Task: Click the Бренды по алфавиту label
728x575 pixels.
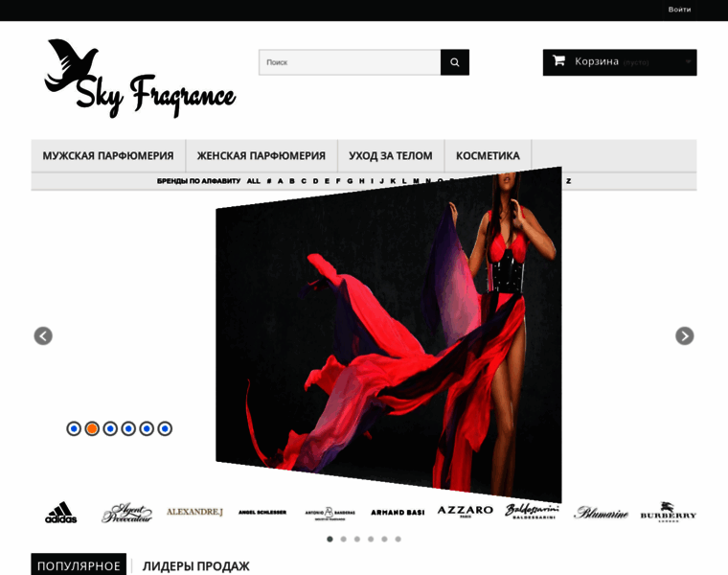Action: tap(198, 181)
